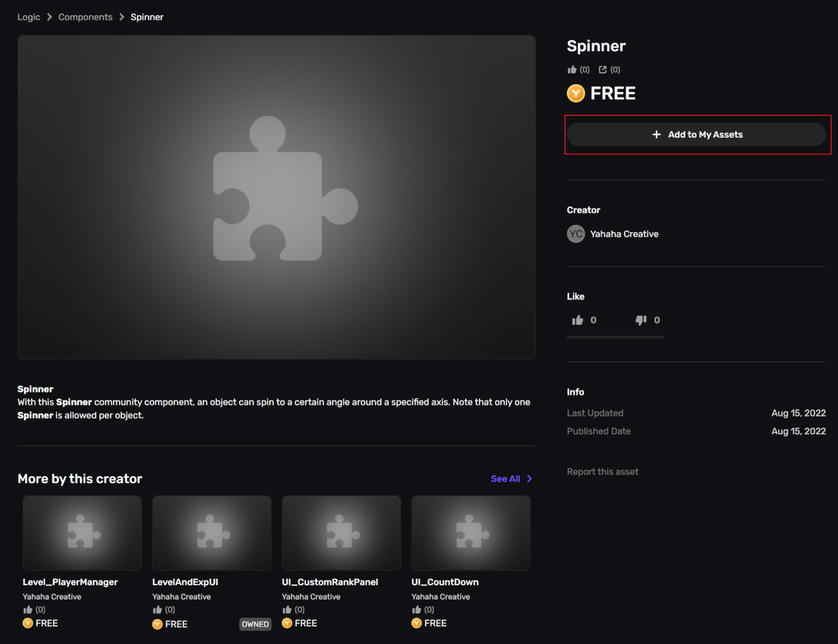This screenshot has height=644, width=838.
Task: Click the YC creator avatar icon
Action: (x=576, y=234)
